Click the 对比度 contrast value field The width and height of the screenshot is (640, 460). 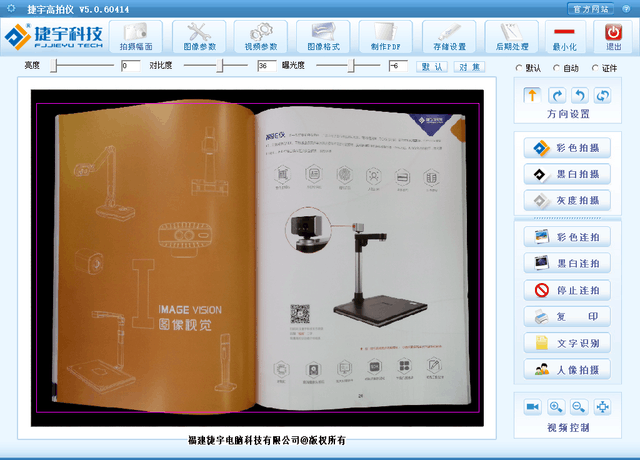point(266,66)
